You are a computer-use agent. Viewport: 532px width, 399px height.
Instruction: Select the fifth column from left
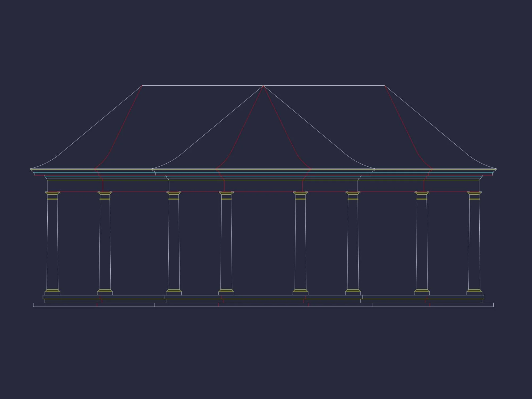click(300, 245)
